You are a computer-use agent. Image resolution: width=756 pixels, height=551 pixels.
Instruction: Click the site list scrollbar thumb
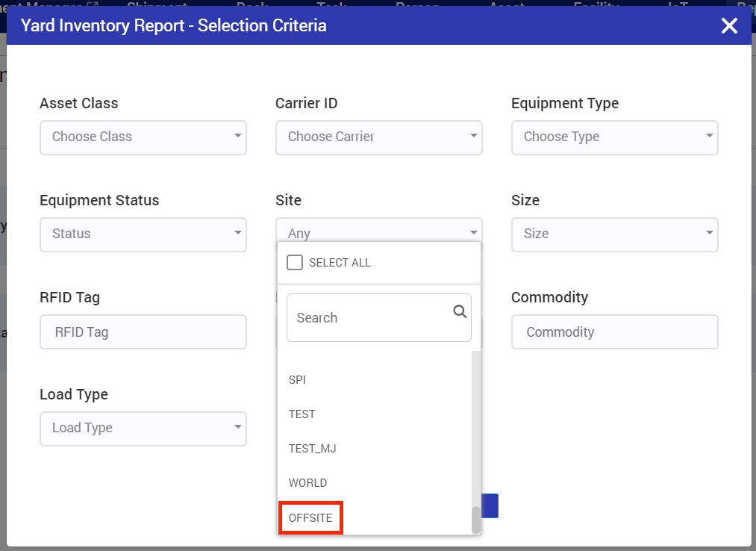[x=476, y=520]
